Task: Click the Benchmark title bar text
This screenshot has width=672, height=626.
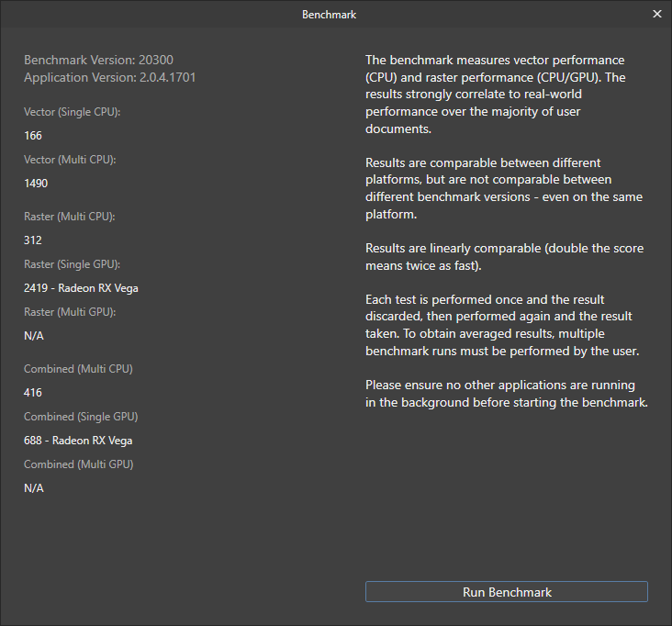Action: coord(329,15)
